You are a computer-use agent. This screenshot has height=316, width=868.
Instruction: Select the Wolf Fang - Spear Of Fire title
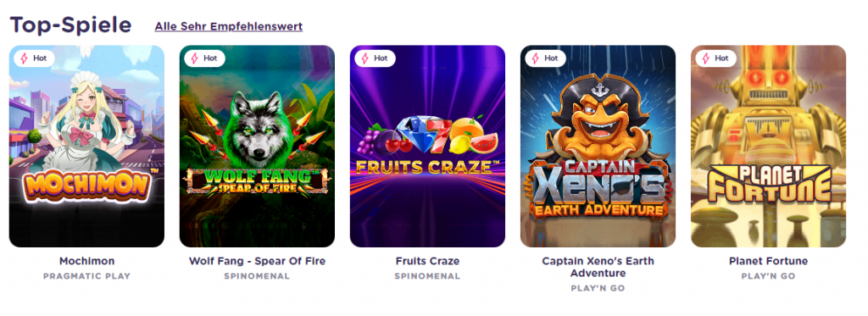tap(258, 261)
